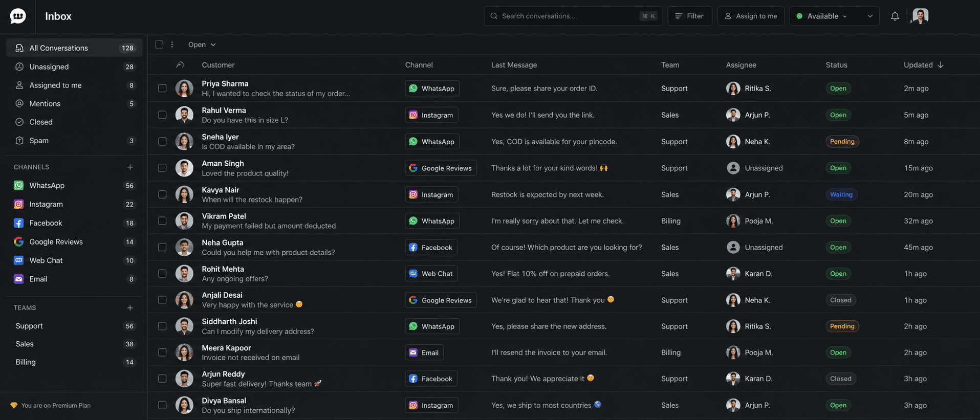The width and height of the screenshot is (980, 420).
Task: Select Sneha Iyer conversation checkbox
Action: [162, 142]
